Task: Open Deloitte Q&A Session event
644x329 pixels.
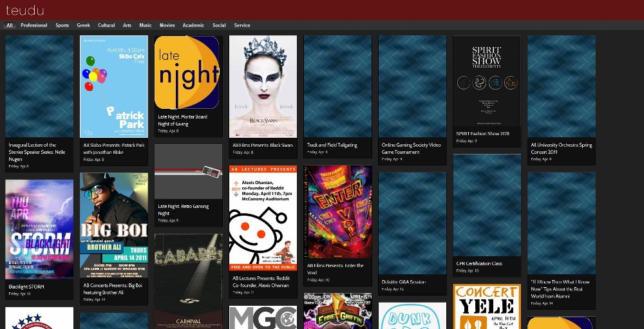Action: click(x=403, y=282)
